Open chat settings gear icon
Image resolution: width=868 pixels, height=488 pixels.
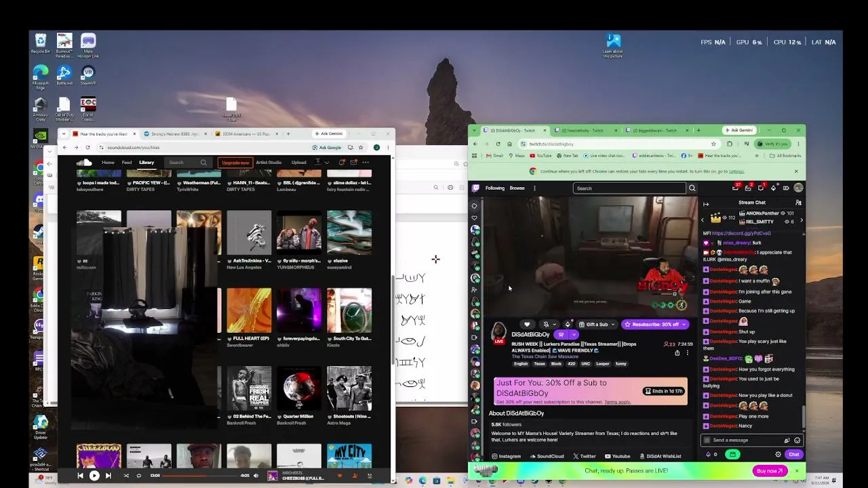[x=778, y=455]
